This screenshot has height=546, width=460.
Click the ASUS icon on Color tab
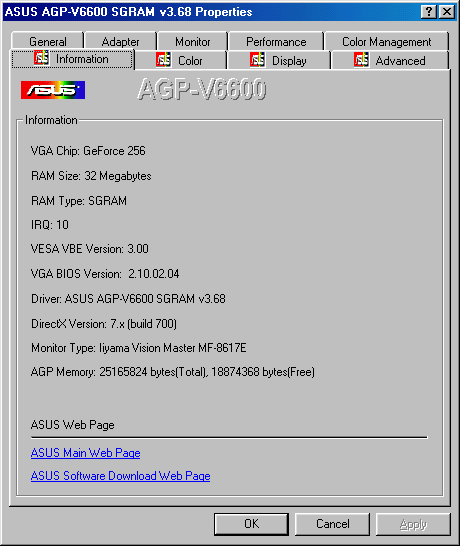click(163, 60)
